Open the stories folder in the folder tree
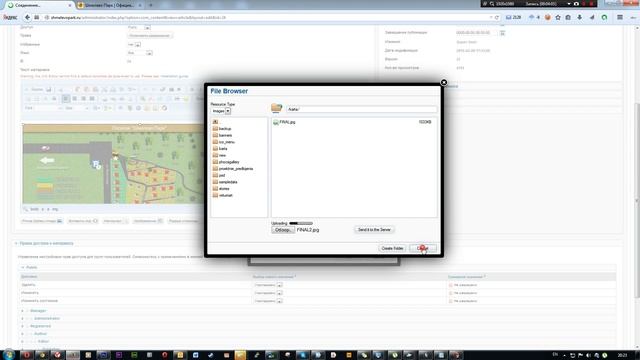Viewport: 640px width, 360px height. [x=221, y=189]
